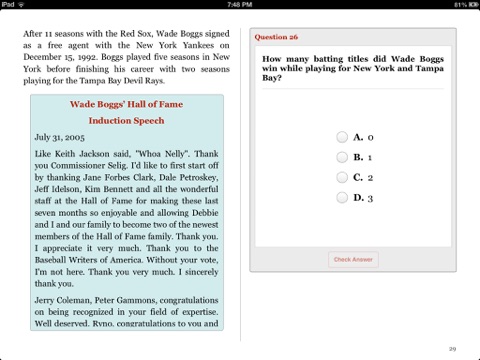Select radio option C. 2
The image size is (480, 360).
[342, 177]
